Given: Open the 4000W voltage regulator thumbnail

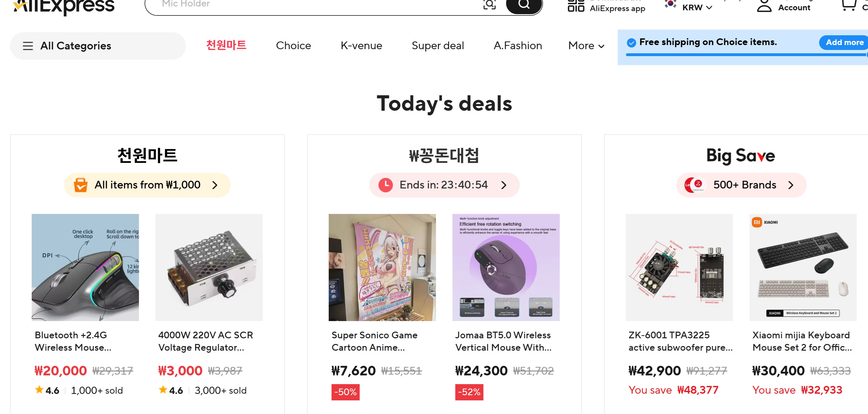Looking at the screenshot, I should coord(209,267).
